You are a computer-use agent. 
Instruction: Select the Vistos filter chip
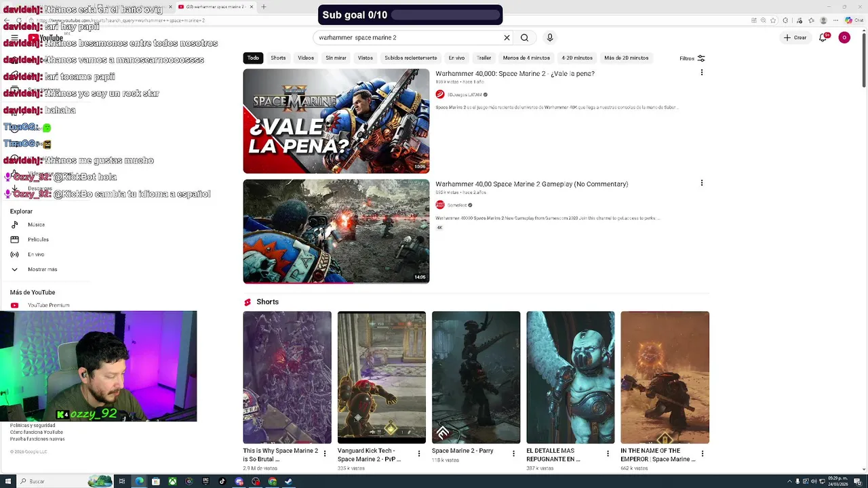coord(366,58)
